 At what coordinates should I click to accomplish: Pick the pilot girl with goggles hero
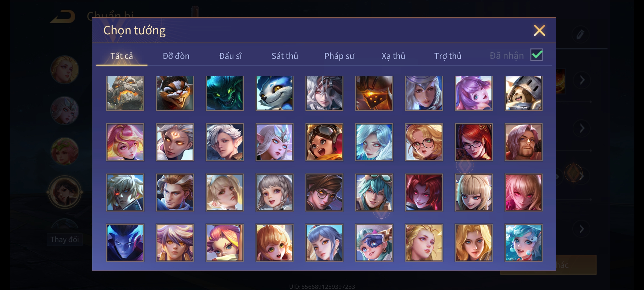pyautogui.click(x=324, y=142)
